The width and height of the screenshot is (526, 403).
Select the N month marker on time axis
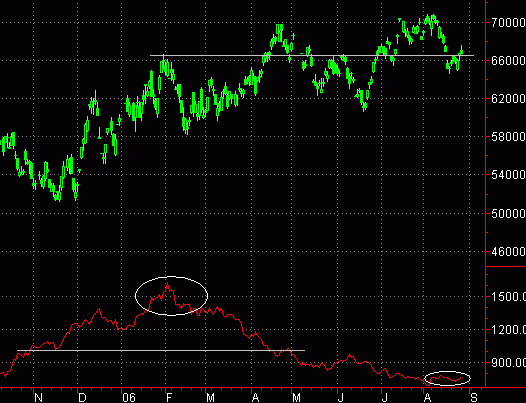click(x=39, y=398)
